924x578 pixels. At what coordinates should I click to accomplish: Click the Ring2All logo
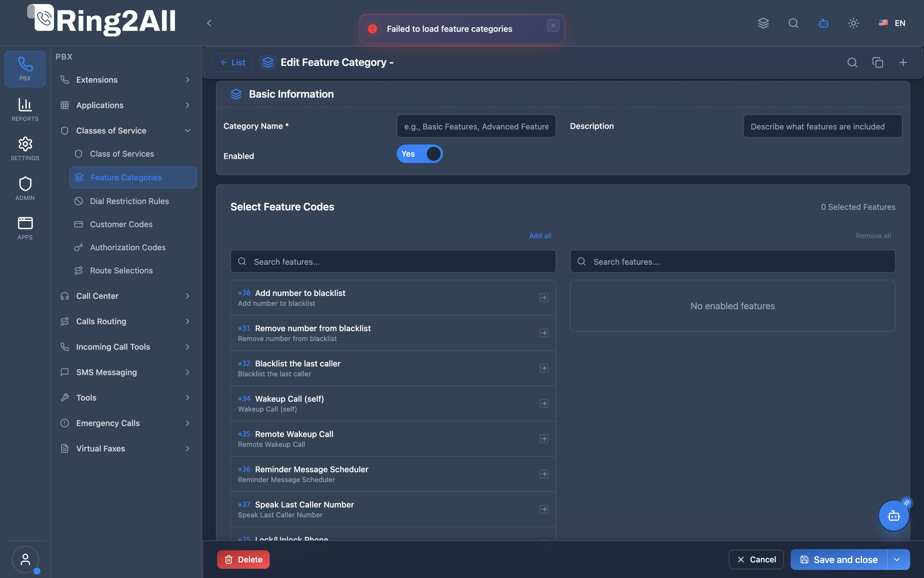pos(102,20)
